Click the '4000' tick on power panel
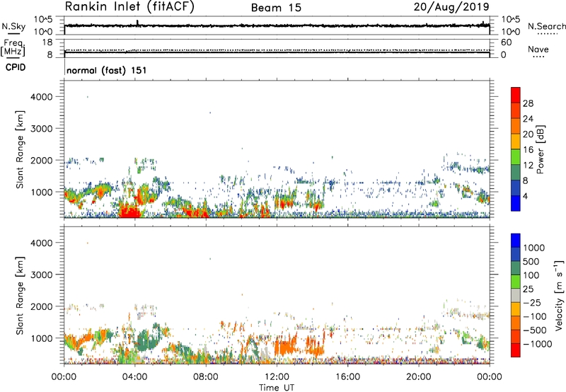The width and height of the screenshot is (566, 392). point(42,97)
